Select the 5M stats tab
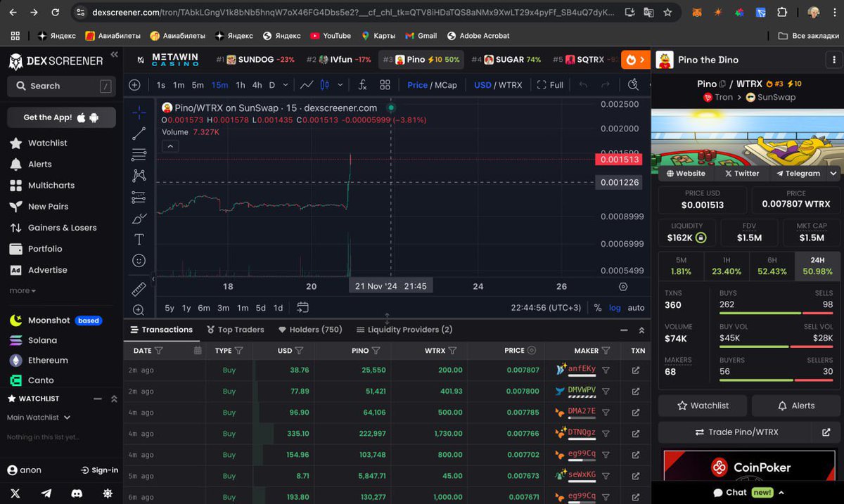Image resolution: width=844 pixels, height=504 pixels. pyautogui.click(x=681, y=266)
